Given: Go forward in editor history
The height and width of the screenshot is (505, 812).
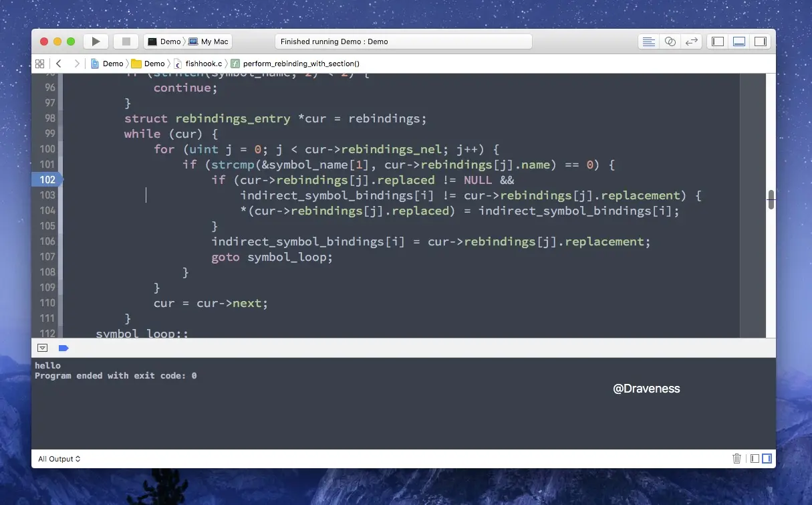Looking at the screenshot, I should 77,64.
